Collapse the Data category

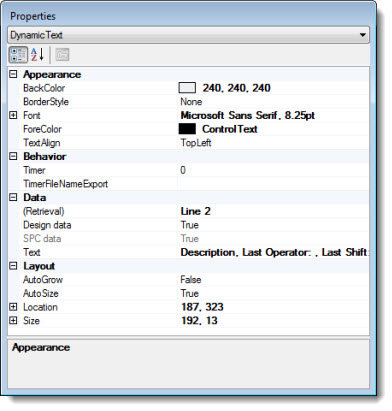coord(13,197)
